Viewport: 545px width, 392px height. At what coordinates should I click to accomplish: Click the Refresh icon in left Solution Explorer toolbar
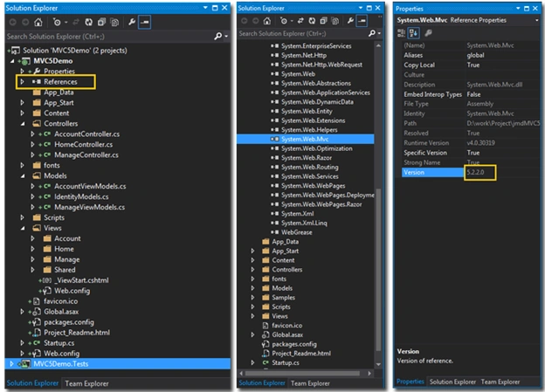88,23
